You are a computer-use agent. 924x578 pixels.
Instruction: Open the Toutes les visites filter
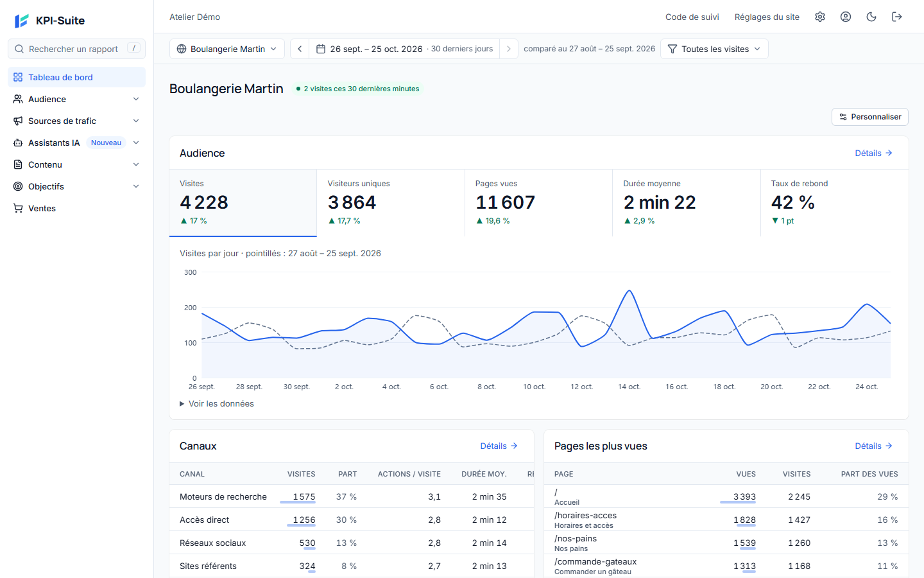click(714, 49)
